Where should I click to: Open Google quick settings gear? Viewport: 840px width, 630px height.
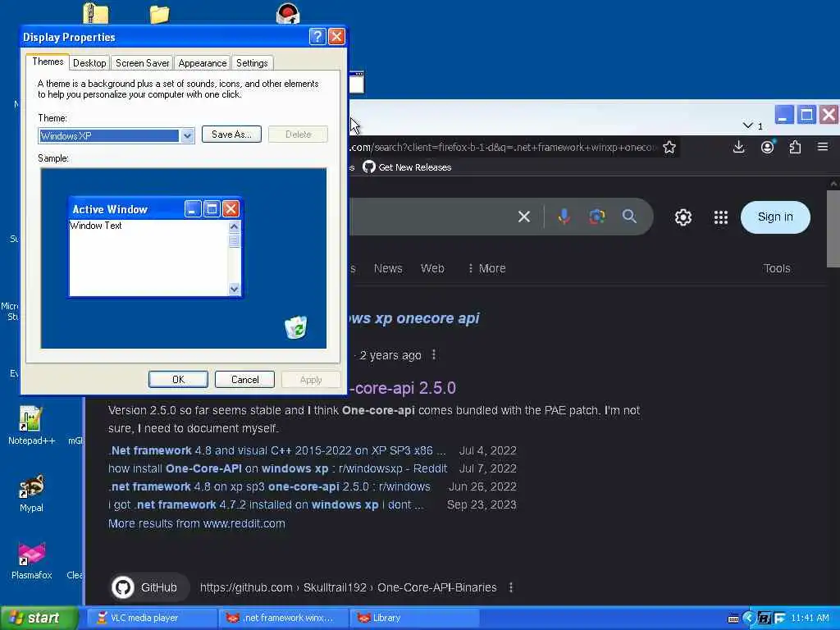(x=683, y=217)
